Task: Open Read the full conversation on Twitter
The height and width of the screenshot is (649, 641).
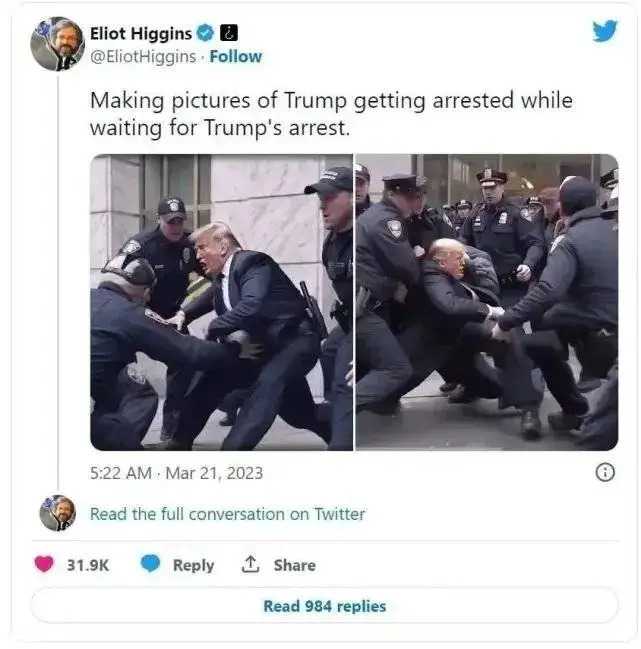Action: point(228,514)
